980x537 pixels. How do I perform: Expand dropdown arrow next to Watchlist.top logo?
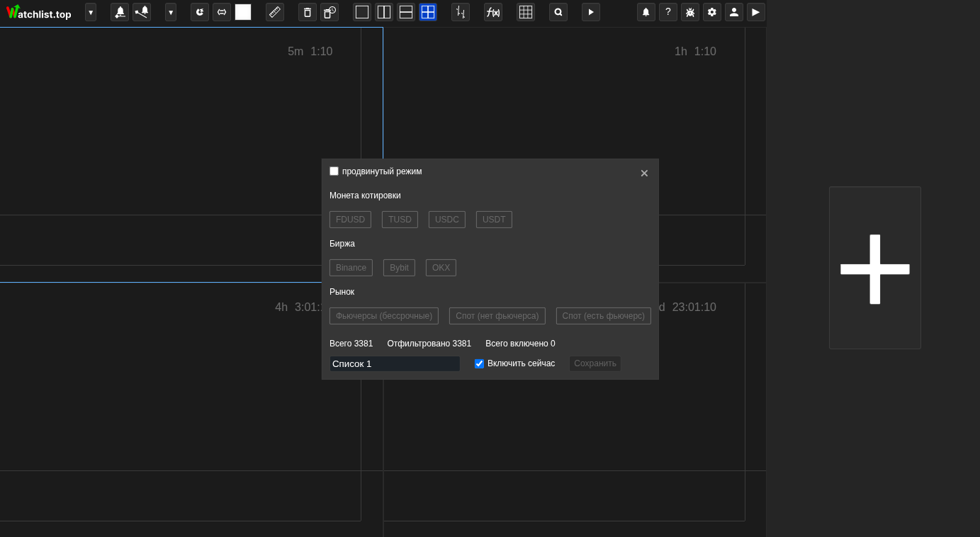point(91,12)
